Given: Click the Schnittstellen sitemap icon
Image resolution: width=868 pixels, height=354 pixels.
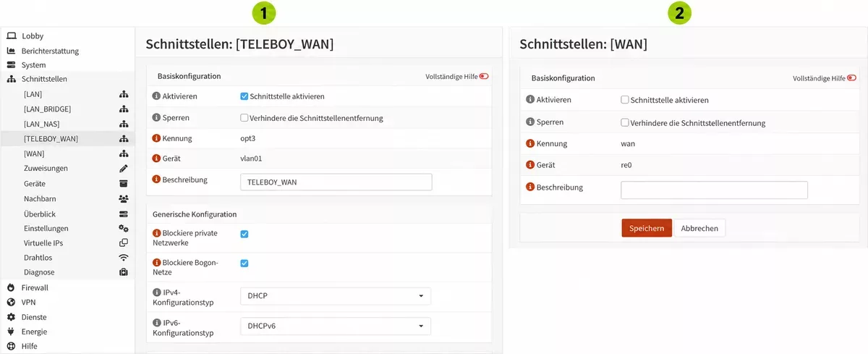Looking at the screenshot, I should coord(12,79).
